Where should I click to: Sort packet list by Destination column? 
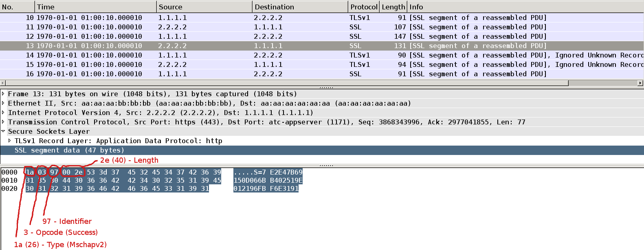[300, 7]
